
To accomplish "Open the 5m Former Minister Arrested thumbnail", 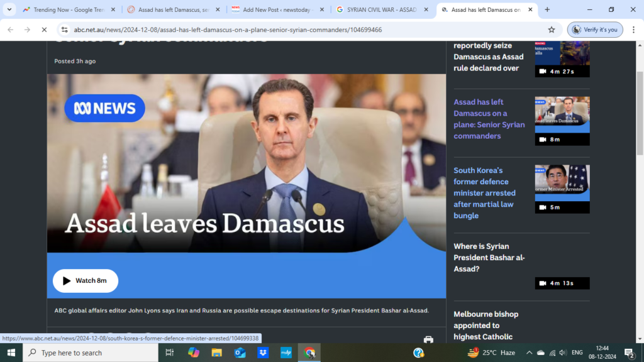I will (562, 189).
